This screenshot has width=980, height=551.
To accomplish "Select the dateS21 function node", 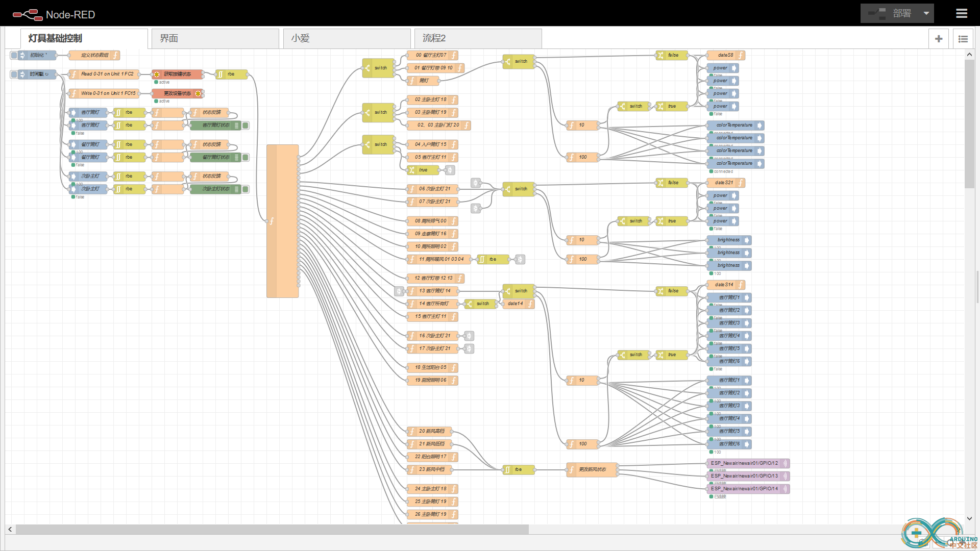I will point(726,183).
